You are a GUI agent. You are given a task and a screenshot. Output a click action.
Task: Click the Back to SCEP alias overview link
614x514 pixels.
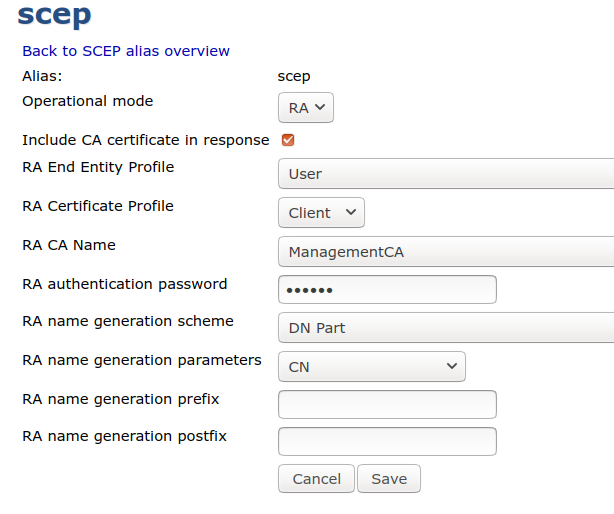(x=126, y=51)
